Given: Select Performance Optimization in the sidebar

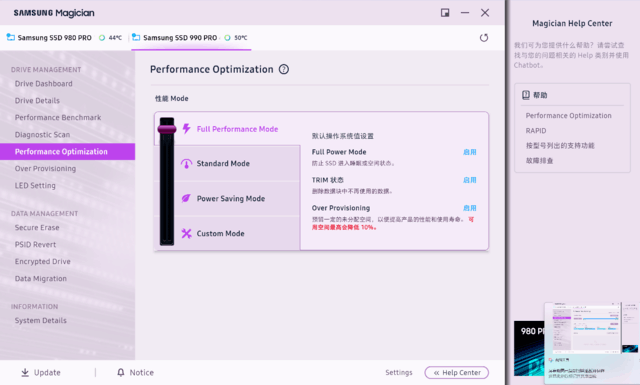Looking at the screenshot, I should pos(67,151).
